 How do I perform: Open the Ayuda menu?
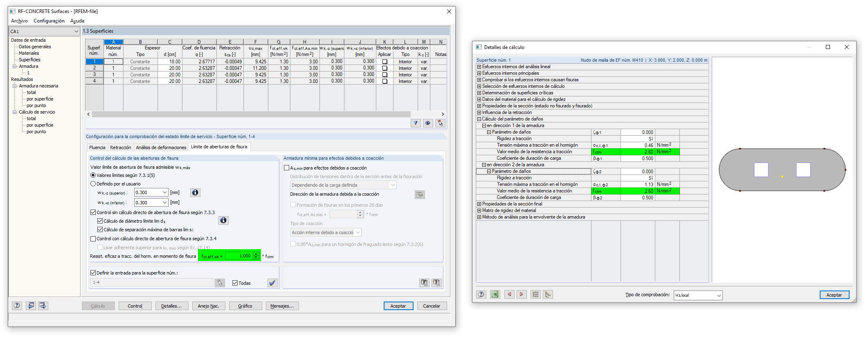pos(77,21)
